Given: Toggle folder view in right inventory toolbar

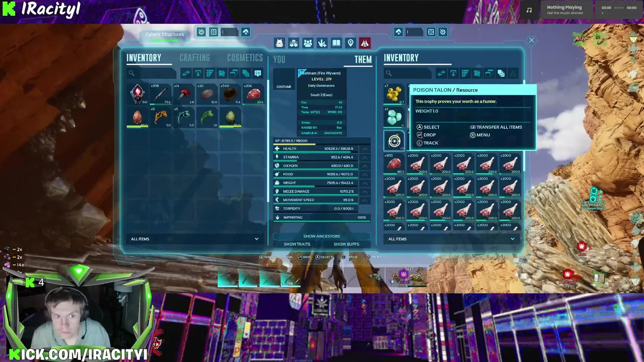Looking at the screenshot, I should point(477,73).
